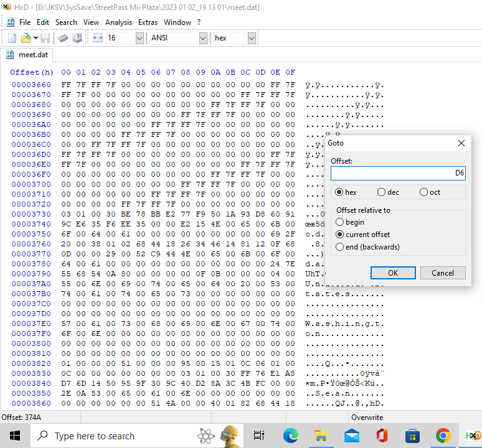Image resolution: width=482 pixels, height=448 pixels.
Task: Click the W.a.s.h.i.n.g.t. decoded text
Action: 344,324
